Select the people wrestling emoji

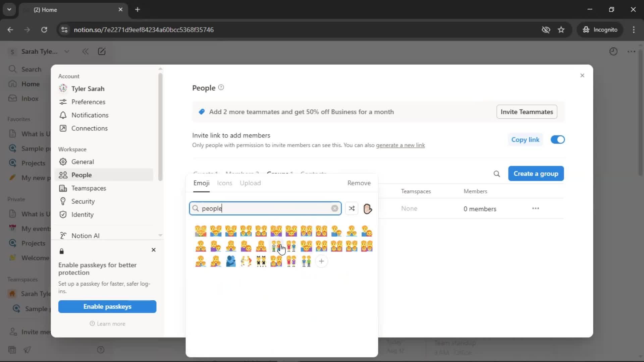click(246, 261)
